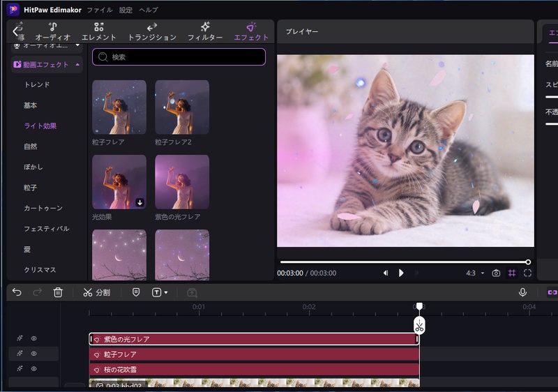The width and height of the screenshot is (558, 392).
Task: Select the ぼかし effect category
Action: click(x=33, y=167)
